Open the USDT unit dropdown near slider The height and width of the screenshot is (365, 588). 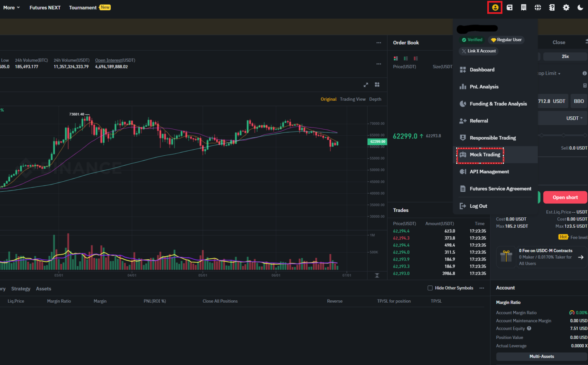[x=573, y=118]
